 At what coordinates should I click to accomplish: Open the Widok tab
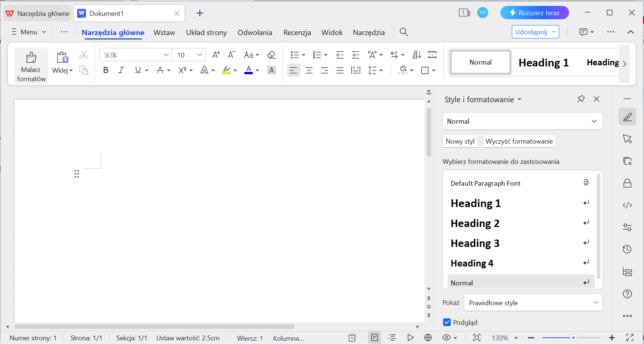[332, 32]
